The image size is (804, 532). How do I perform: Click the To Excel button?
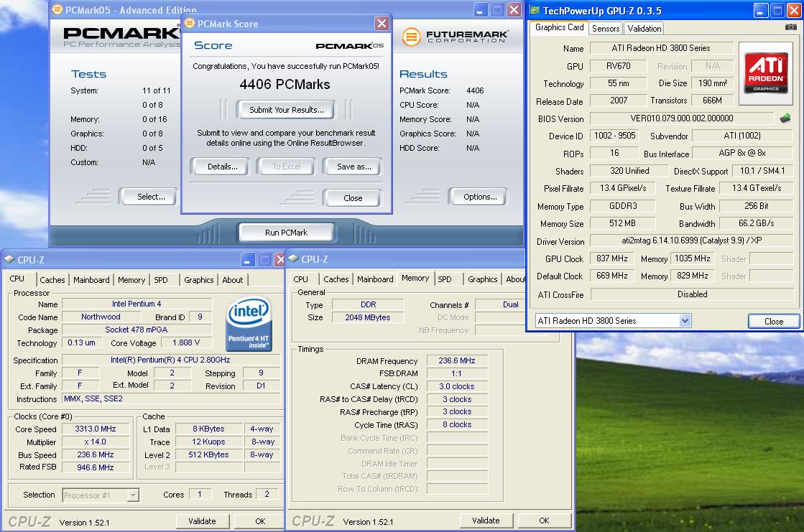pos(286,167)
